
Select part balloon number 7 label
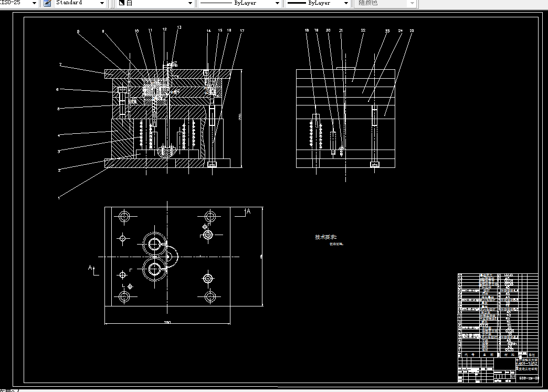click(x=60, y=65)
